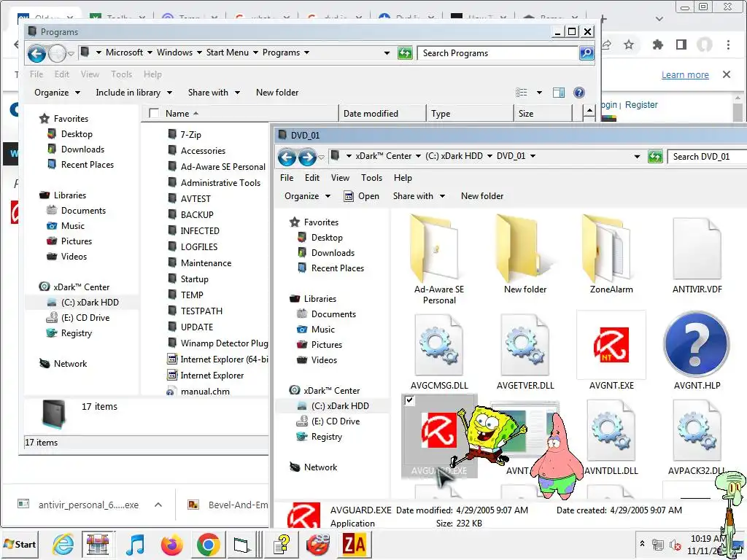This screenshot has width=747, height=560.
Task: Click Open button in DVD_01 toolbar
Action: (362, 196)
